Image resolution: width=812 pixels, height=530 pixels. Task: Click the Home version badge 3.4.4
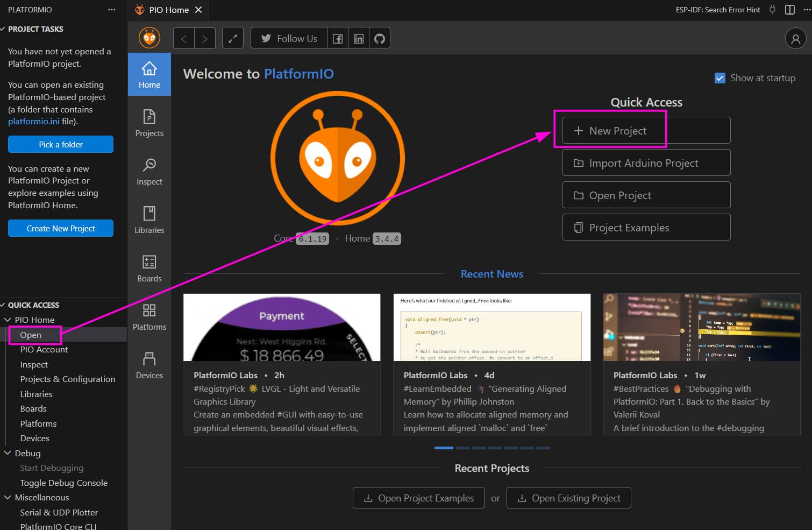[387, 239]
